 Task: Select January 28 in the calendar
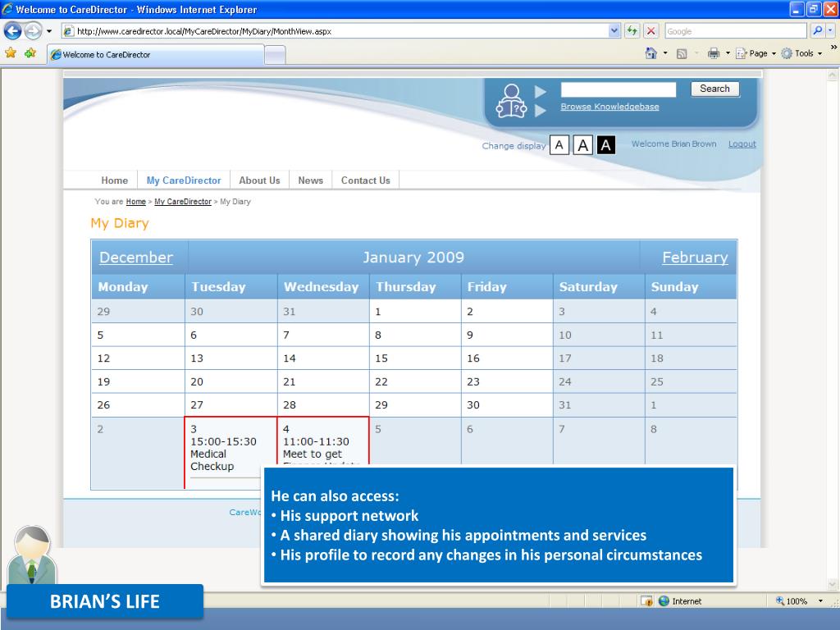[x=323, y=405]
